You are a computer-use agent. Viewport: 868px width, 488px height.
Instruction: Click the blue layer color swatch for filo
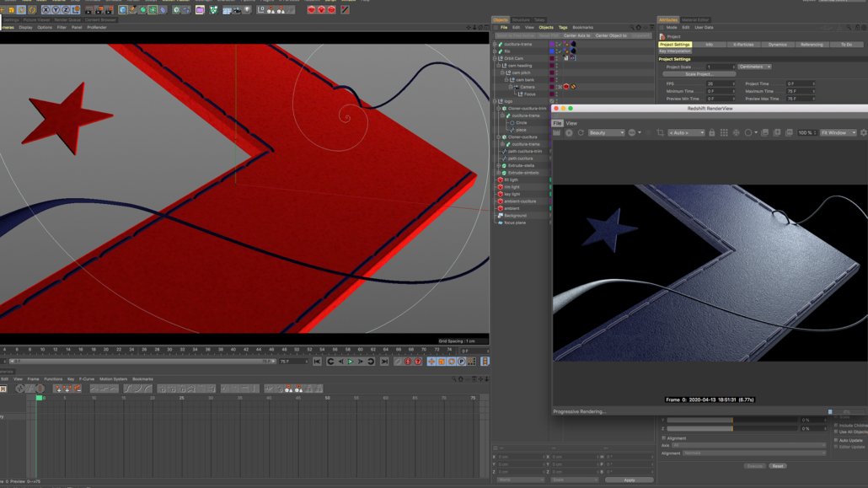tap(552, 51)
